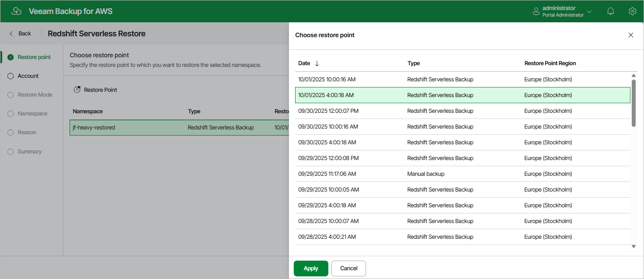Click the restore point list scrollbar thumb
Image resolution: width=644 pixels, height=279 pixels.
(x=633, y=103)
